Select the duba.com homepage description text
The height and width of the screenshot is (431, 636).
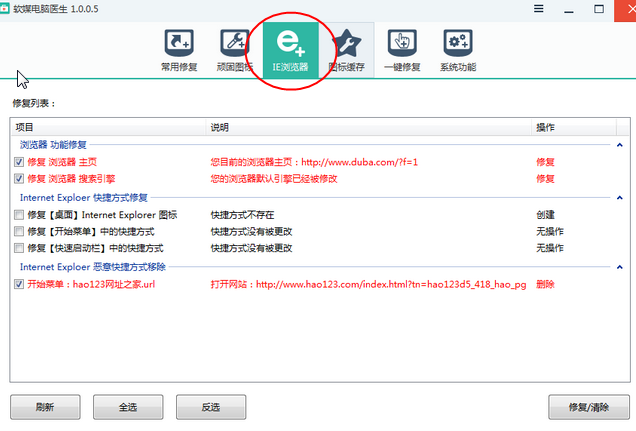(x=314, y=162)
